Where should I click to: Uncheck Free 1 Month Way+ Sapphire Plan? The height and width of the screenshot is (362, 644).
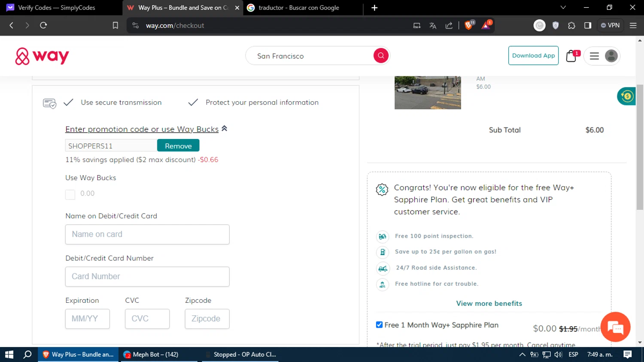(x=379, y=325)
